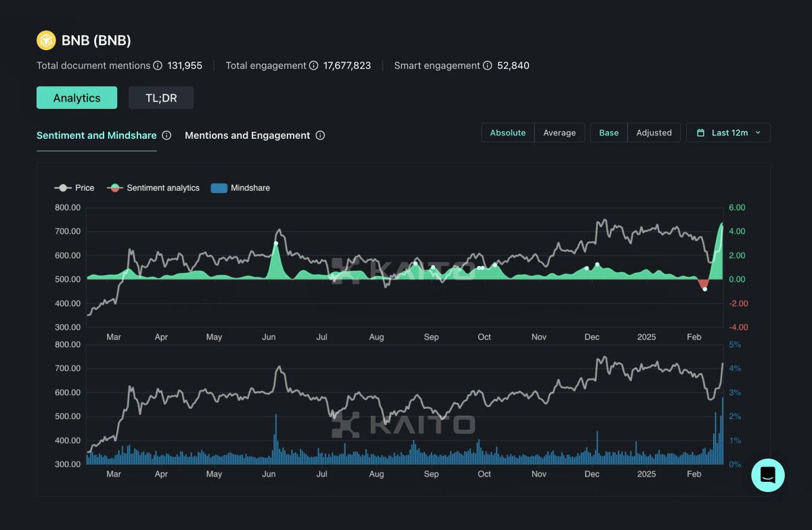Enable the Base data mode
Viewport: 812px width, 530px height.
[x=608, y=133]
